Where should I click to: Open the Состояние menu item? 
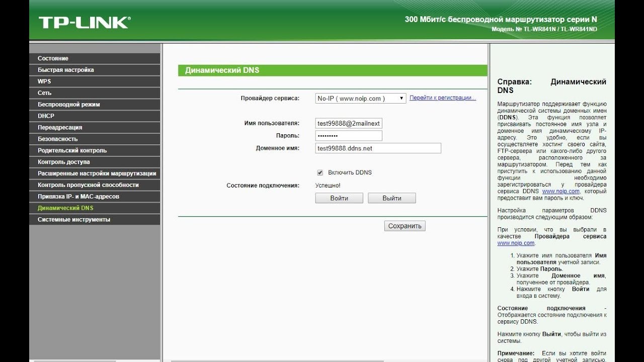[95, 58]
